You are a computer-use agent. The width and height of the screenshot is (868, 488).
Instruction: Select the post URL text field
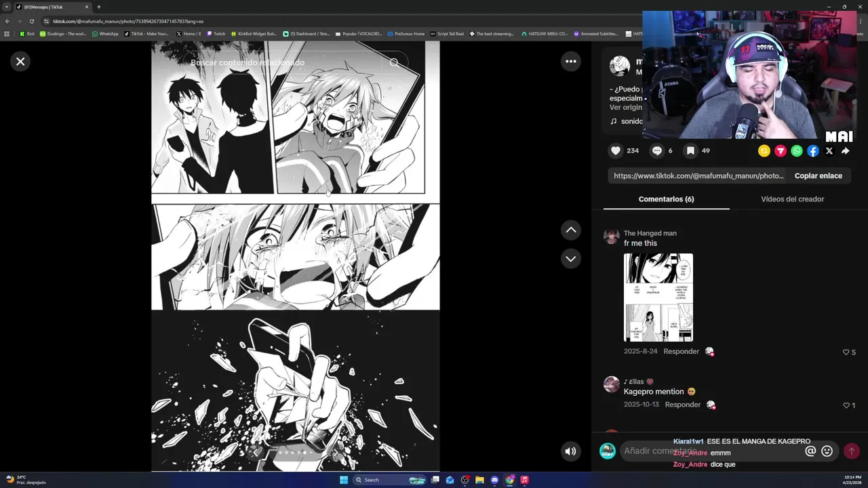[x=698, y=176]
